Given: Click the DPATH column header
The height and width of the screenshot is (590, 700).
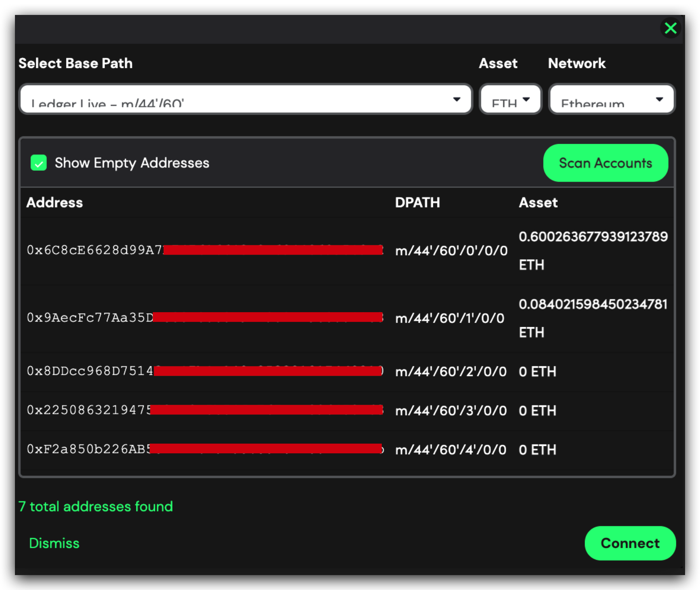Looking at the screenshot, I should [417, 202].
